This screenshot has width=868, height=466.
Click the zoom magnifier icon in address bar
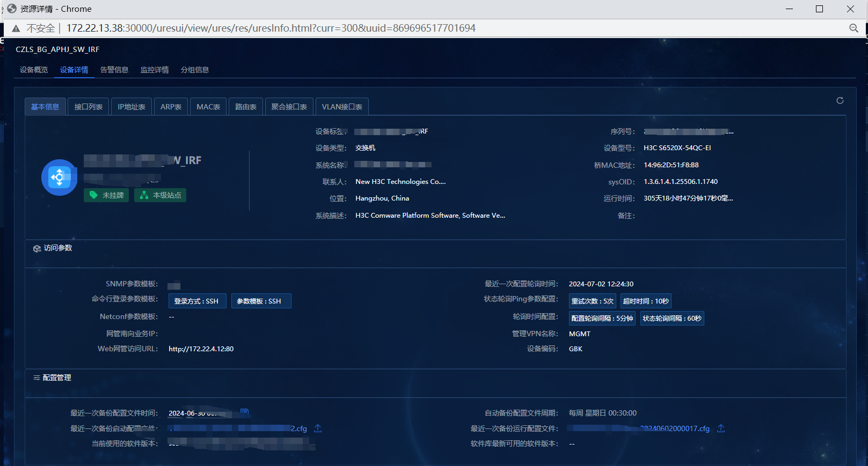click(854, 28)
